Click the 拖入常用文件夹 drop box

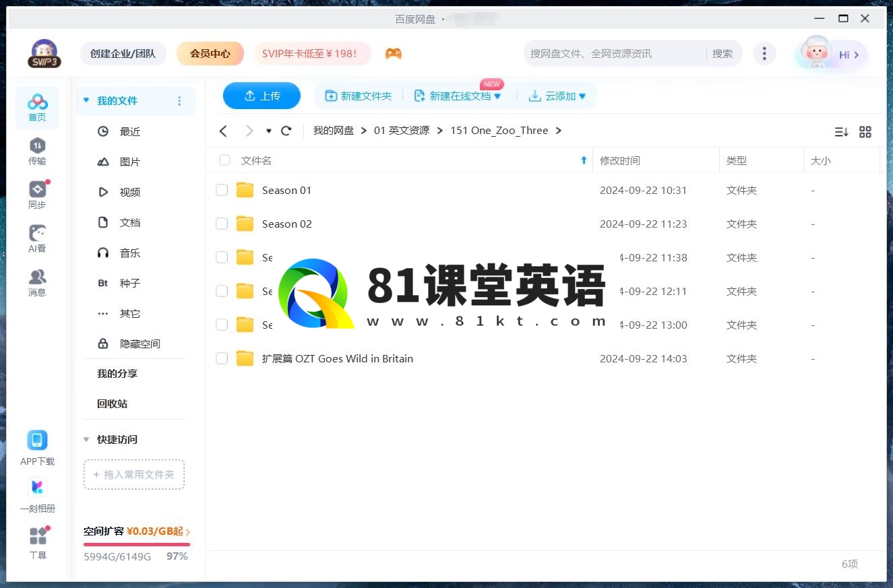[x=134, y=475]
